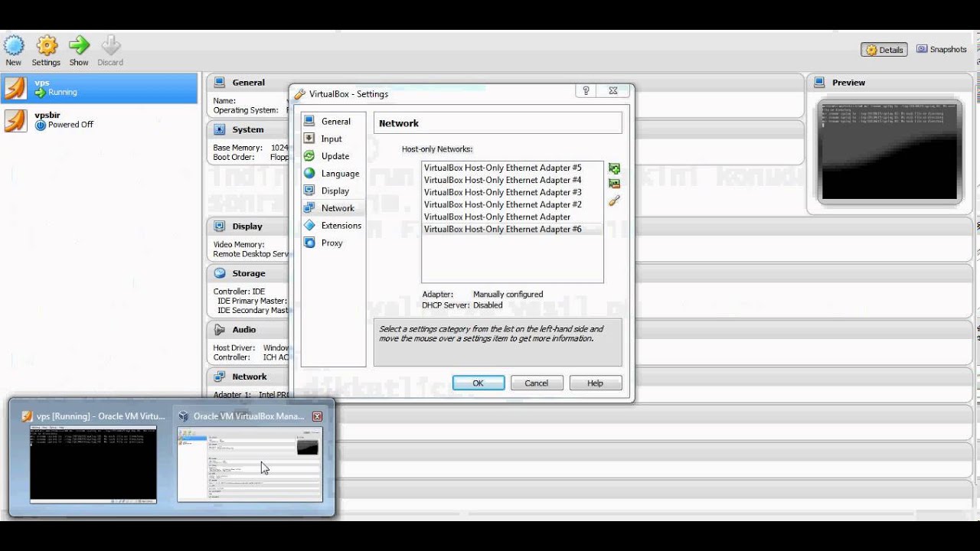The height and width of the screenshot is (551, 980).
Task: Open the Extensions settings category
Action: pos(333,226)
